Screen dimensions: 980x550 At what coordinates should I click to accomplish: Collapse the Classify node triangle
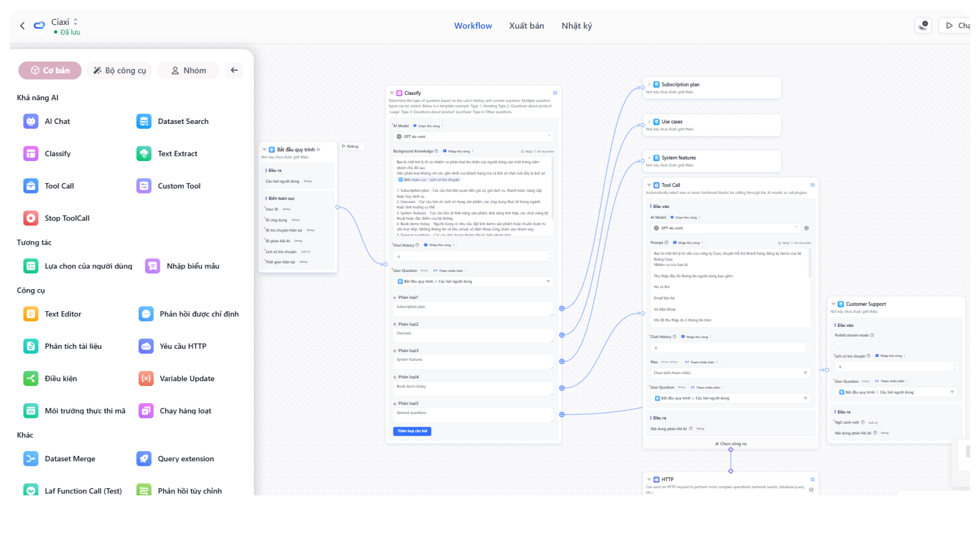coord(392,93)
